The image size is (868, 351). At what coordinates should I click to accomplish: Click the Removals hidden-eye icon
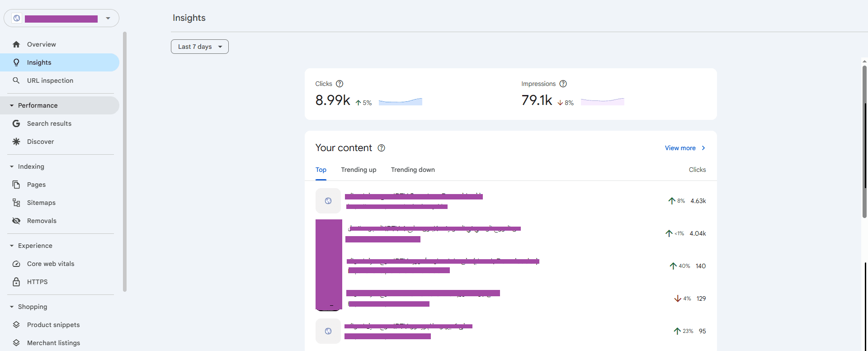[16, 221]
